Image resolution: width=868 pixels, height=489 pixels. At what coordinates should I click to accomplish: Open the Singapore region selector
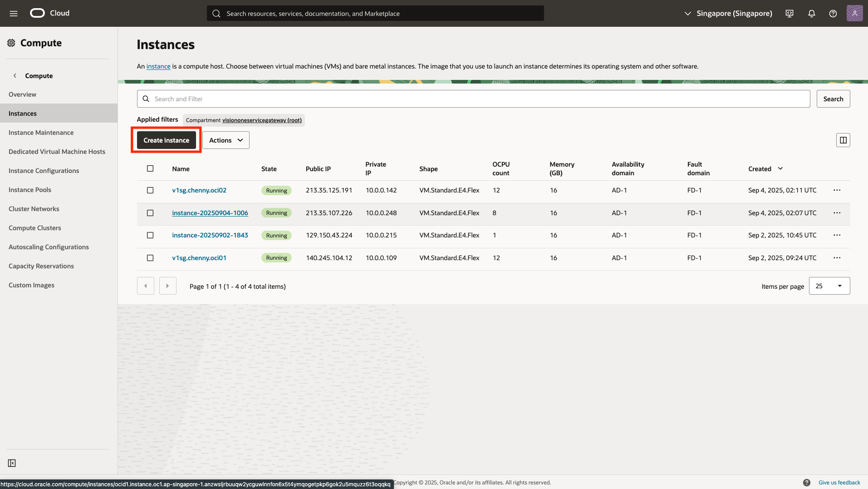[x=728, y=14]
